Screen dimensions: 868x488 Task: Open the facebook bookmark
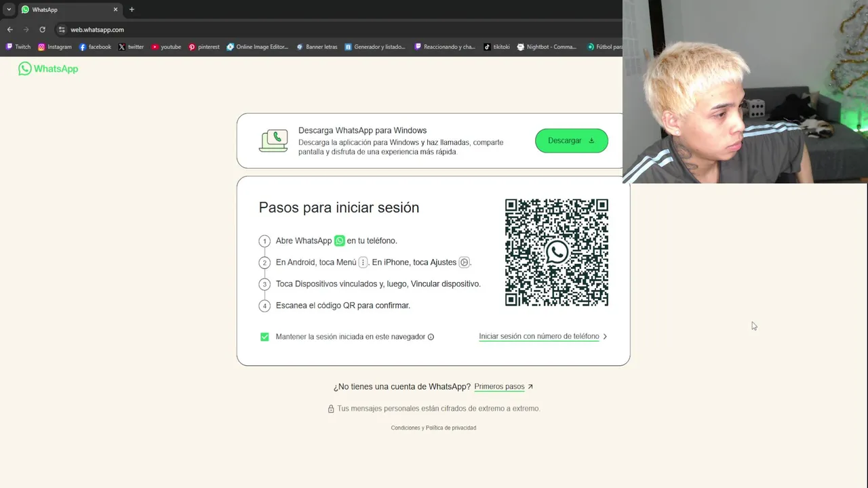[x=95, y=47]
